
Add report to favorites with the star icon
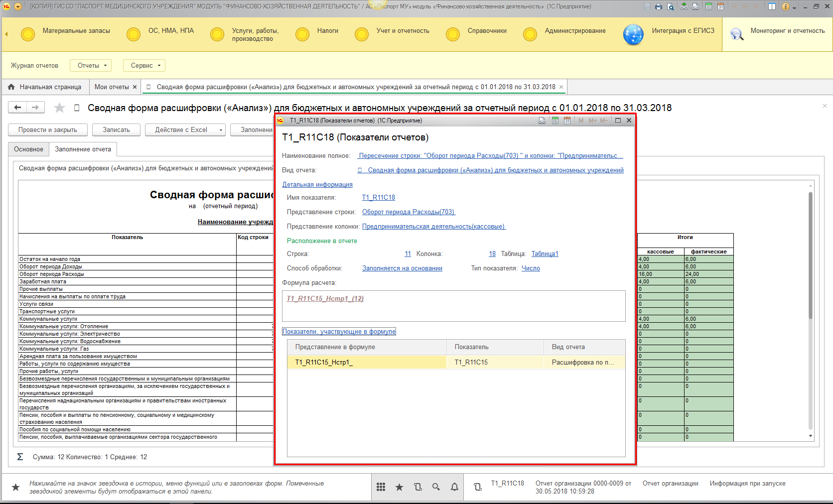click(59, 108)
